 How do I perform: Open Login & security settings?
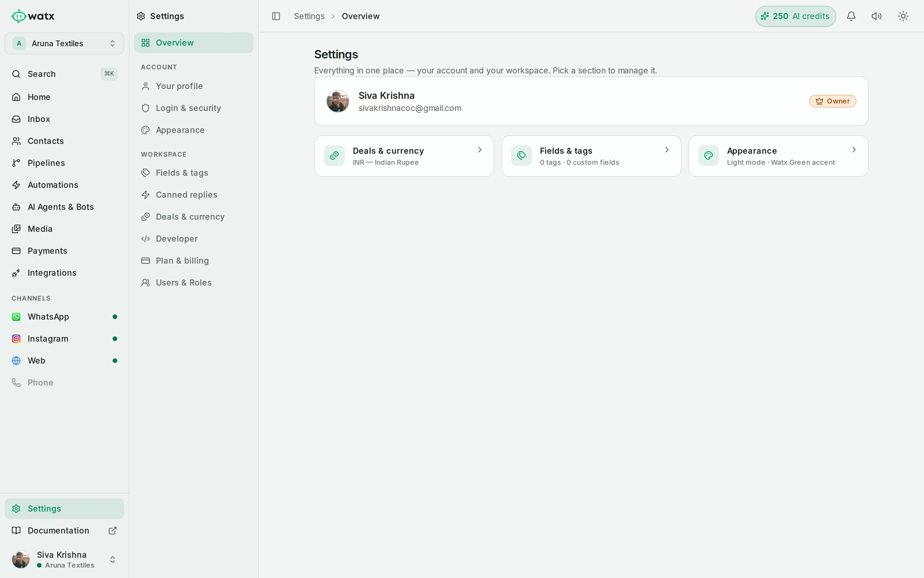pyautogui.click(x=193, y=108)
